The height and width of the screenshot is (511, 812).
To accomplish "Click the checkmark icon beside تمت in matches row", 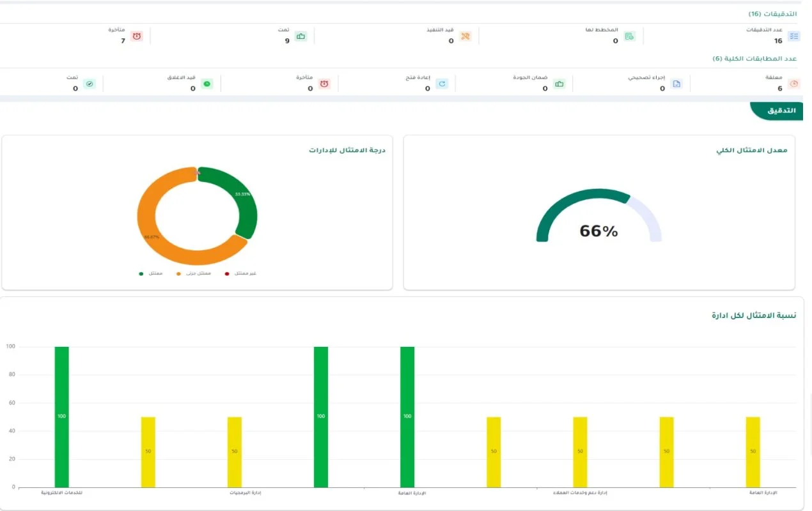I will pos(90,83).
